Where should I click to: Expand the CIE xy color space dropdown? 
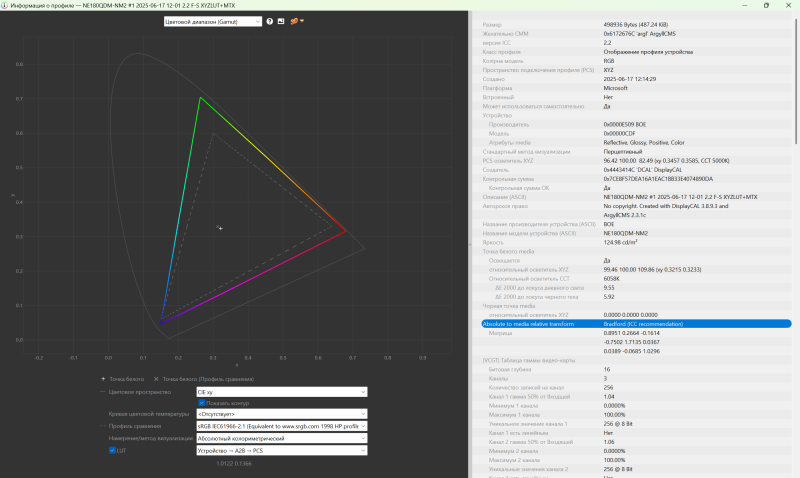click(x=281, y=392)
